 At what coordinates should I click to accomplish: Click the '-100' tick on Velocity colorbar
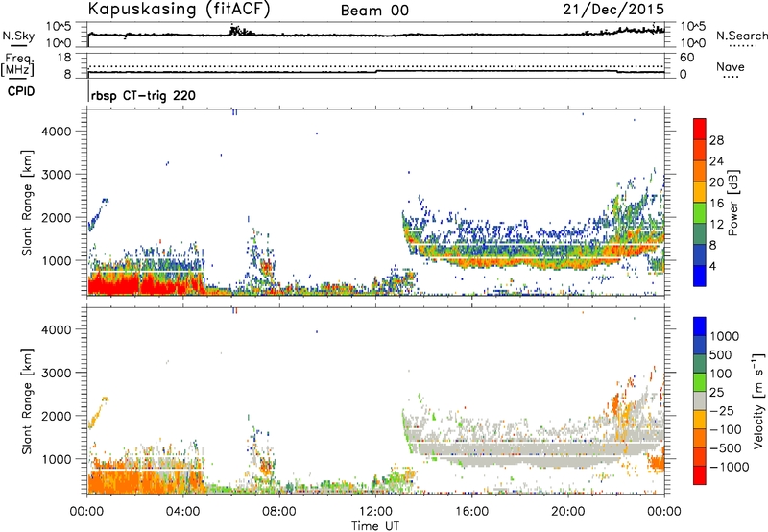(x=726, y=429)
